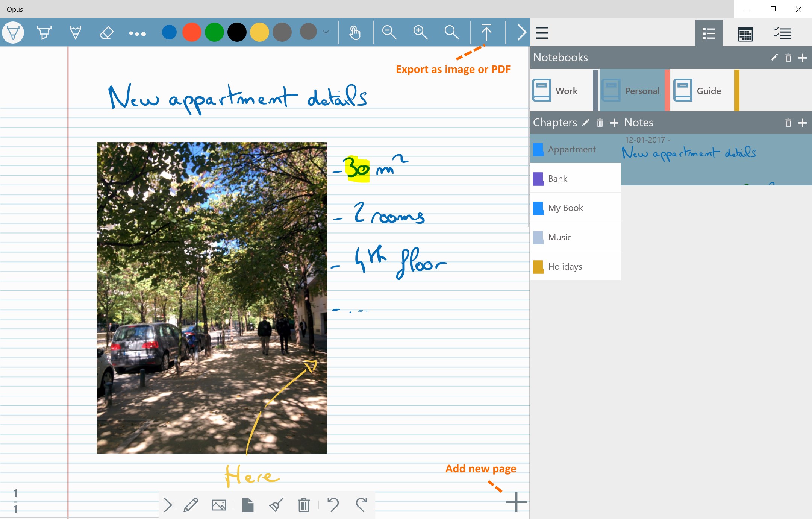The height and width of the screenshot is (519, 812).
Task: Delete the selected notebook with the Notebooks trash icon
Action: [x=788, y=58]
